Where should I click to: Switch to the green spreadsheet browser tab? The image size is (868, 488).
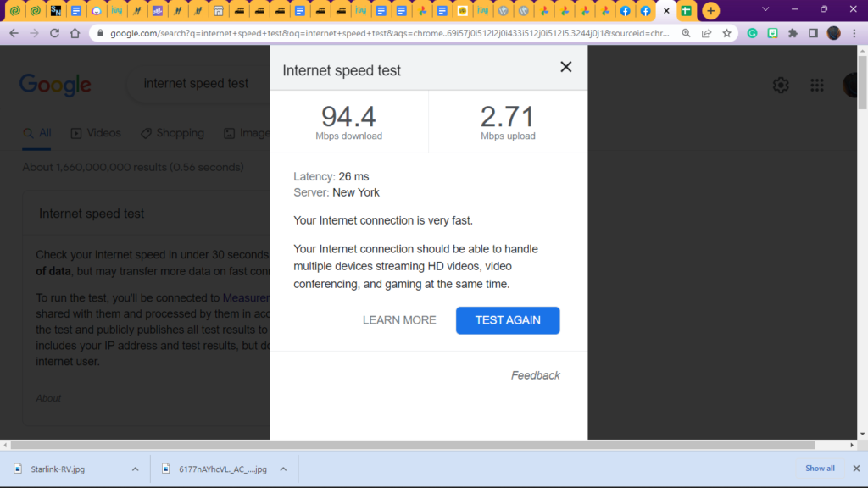point(687,10)
